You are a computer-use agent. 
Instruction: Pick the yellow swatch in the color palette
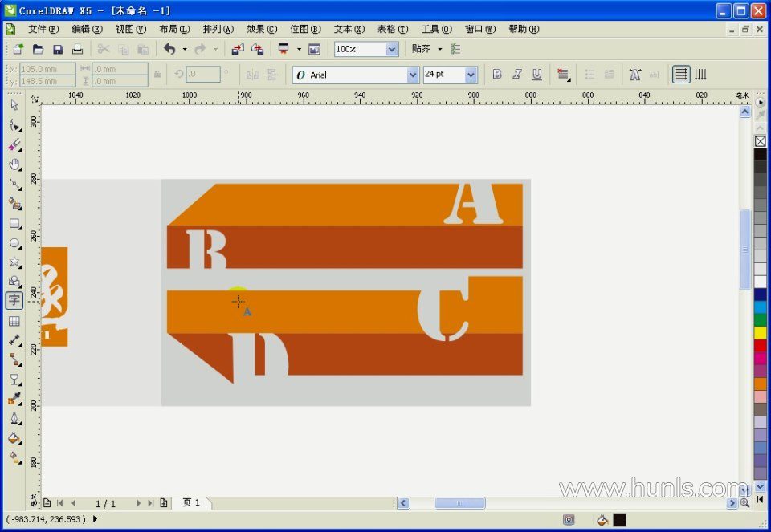[x=761, y=332]
